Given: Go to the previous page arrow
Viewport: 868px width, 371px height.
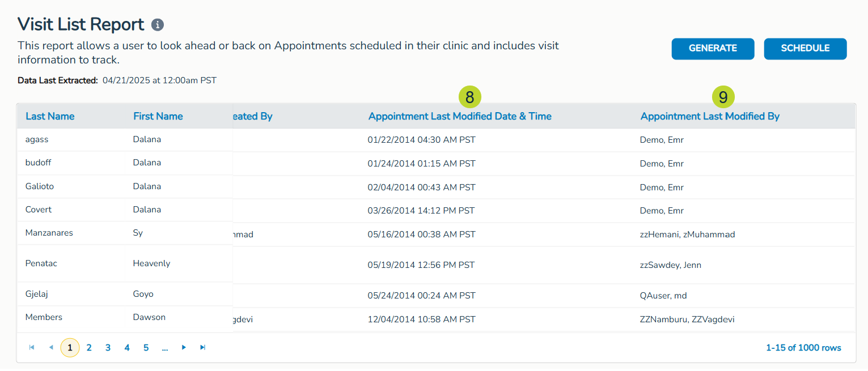Looking at the screenshot, I should [51, 348].
